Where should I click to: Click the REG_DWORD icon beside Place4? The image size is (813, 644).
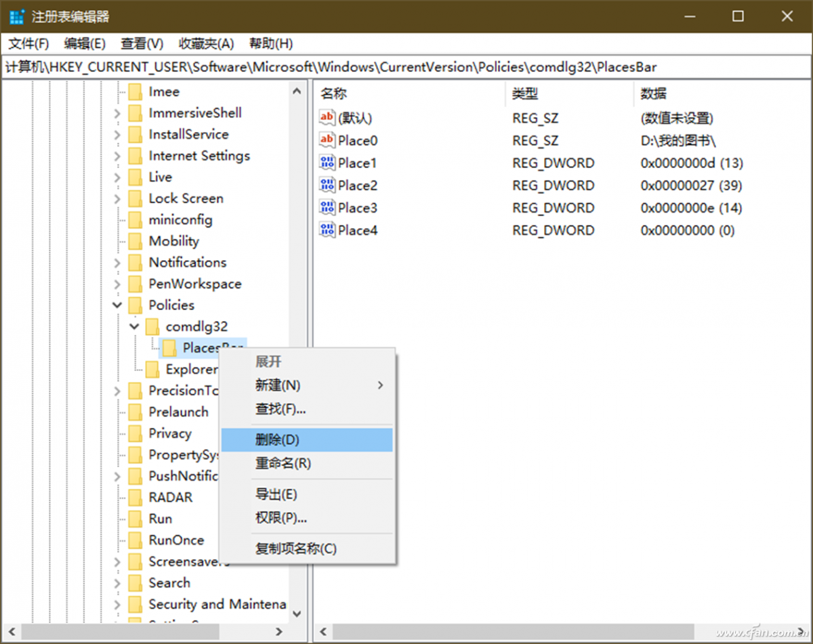point(327,230)
